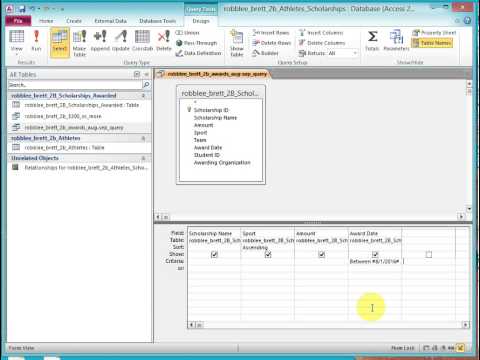
Task: Select Scholarship Name field in table list
Action: pyautogui.click(x=215, y=118)
